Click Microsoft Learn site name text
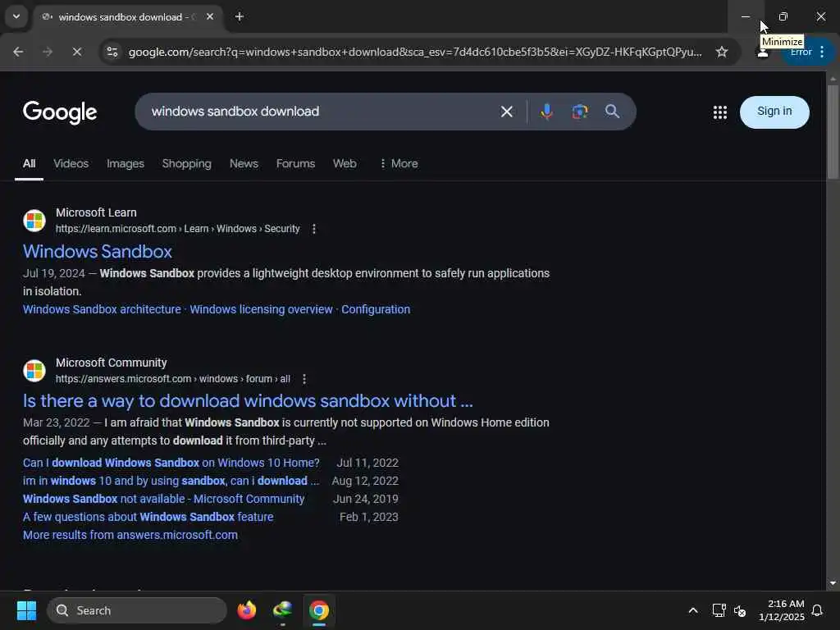 (96, 212)
